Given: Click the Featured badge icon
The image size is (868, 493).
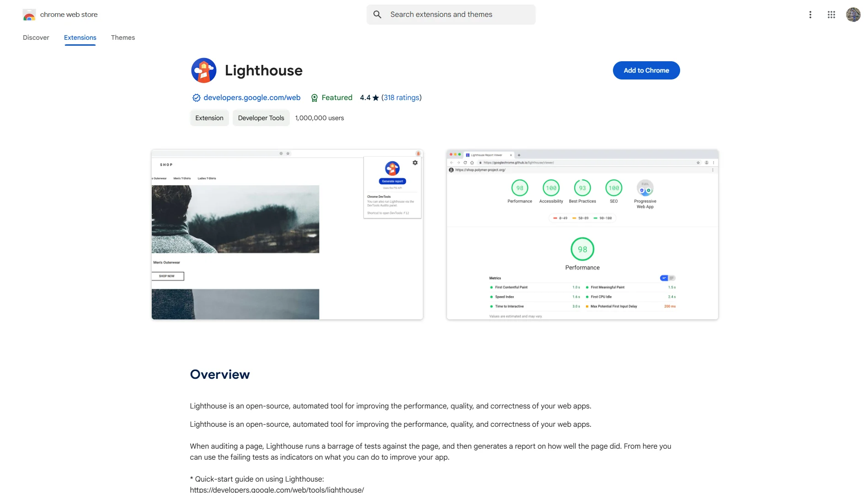Looking at the screenshot, I should point(314,97).
